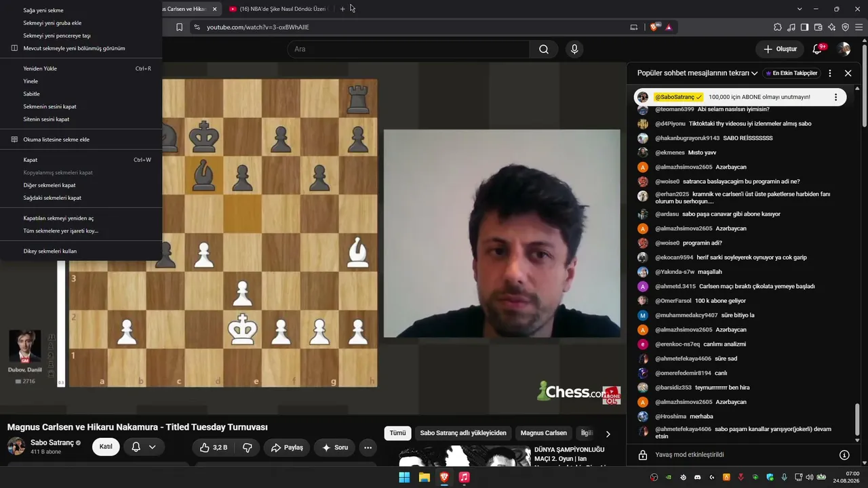868x488 pixels.
Task: Expand notification preferences chevron beside bell
Action: [153, 447]
